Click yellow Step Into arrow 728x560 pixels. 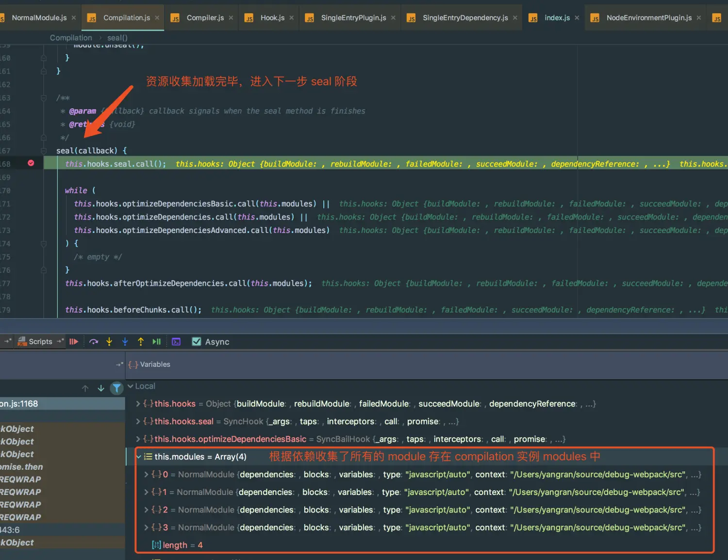coord(109,342)
